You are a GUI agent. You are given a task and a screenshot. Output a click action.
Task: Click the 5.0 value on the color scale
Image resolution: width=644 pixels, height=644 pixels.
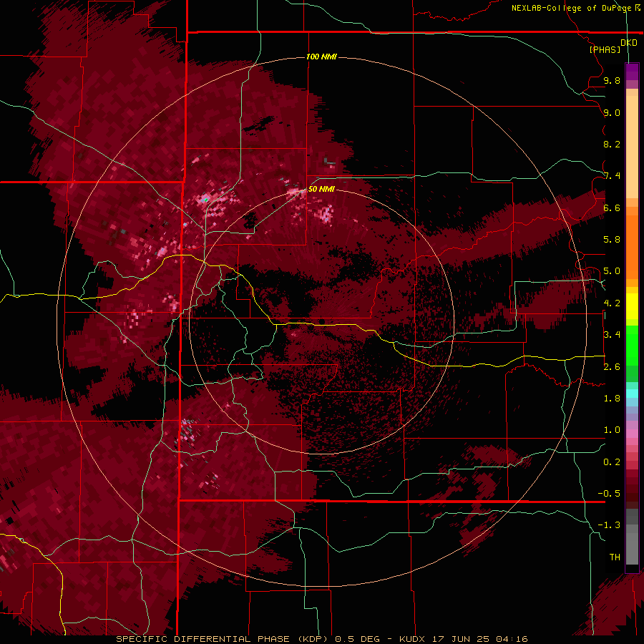(x=612, y=271)
